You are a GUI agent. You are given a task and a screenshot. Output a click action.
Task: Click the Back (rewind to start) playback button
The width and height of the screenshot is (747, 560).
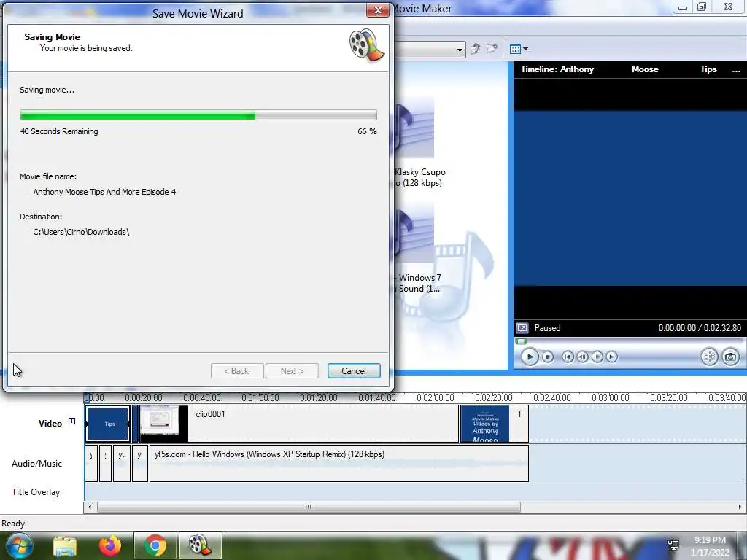click(568, 357)
